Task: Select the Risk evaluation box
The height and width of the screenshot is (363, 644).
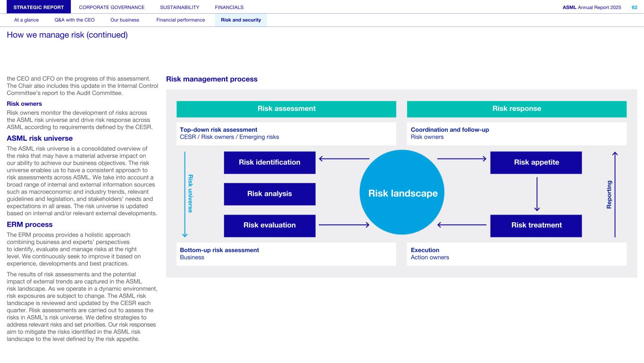Action: tap(269, 225)
